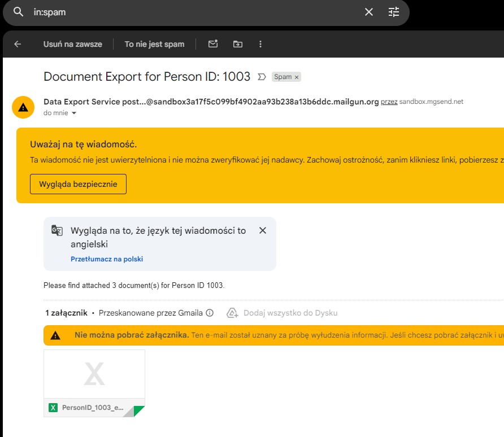The width and height of the screenshot is (504, 437).
Task: Click 'sandbox.mgsend.net' text
Action: [431, 102]
